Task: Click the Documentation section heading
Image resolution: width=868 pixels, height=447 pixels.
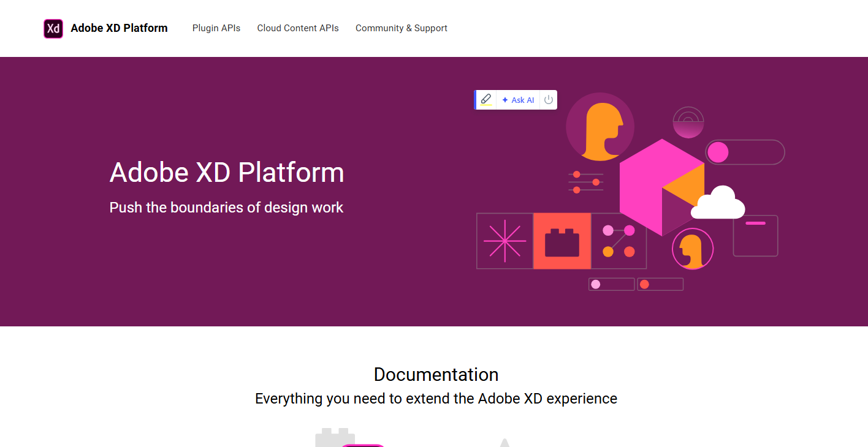Action: click(x=436, y=374)
